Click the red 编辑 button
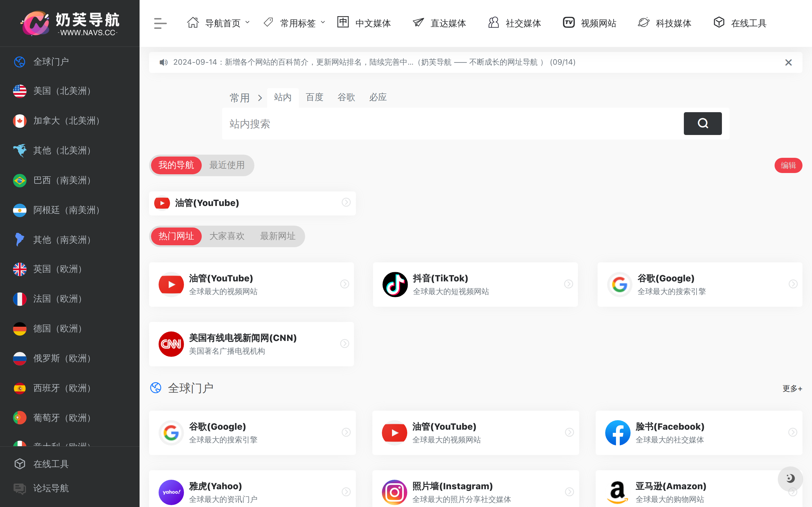This screenshot has height=507, width=812. click(x=788, y=166)
